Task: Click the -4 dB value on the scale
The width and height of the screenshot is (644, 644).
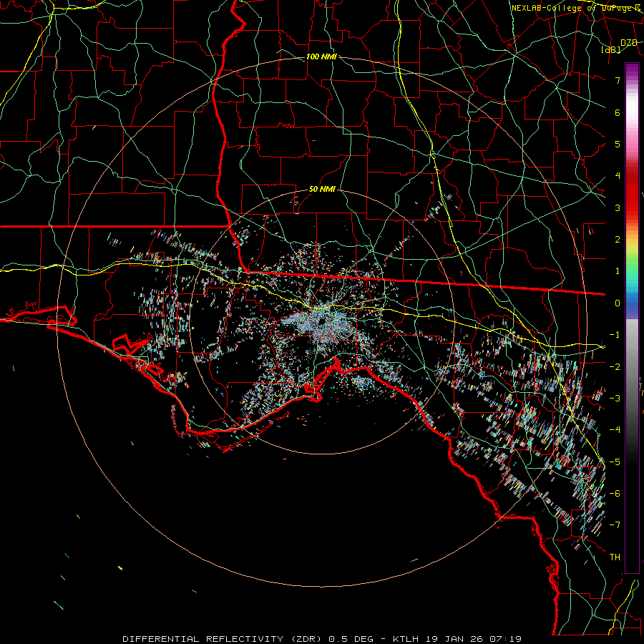Action: pos(615,429)
